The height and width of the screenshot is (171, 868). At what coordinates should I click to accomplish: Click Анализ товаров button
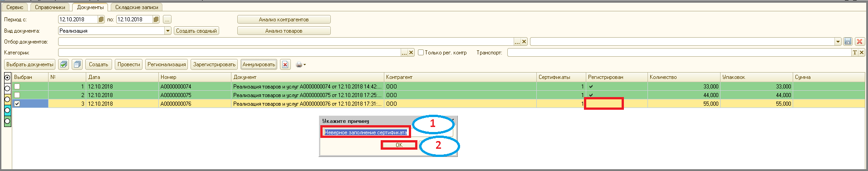click(284, 31)
